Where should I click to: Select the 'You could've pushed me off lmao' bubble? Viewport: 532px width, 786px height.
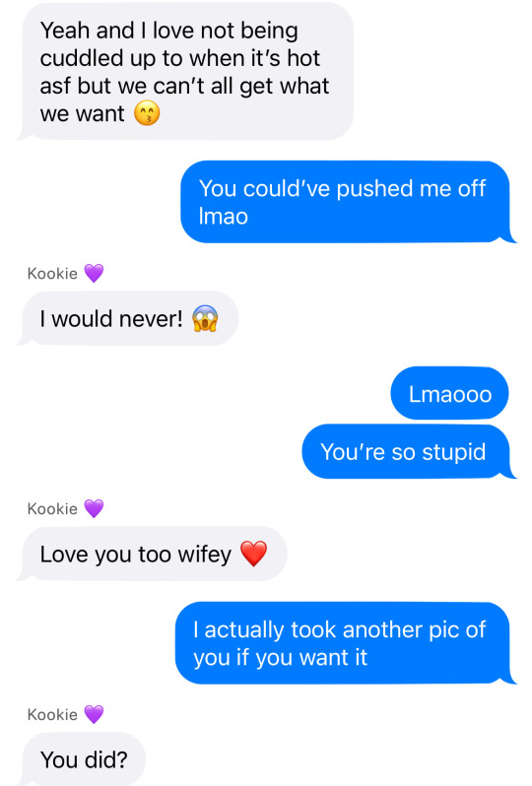pos(348,202)
